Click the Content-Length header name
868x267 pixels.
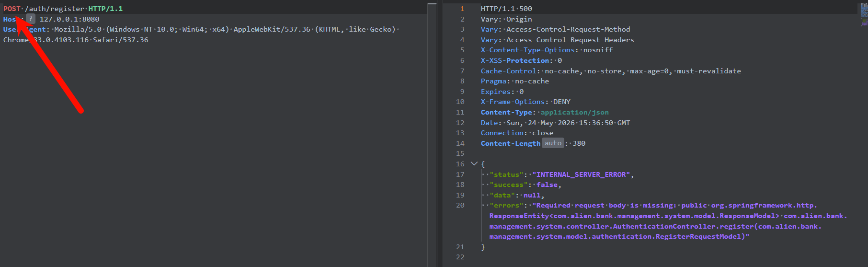(x=511, y=143)
